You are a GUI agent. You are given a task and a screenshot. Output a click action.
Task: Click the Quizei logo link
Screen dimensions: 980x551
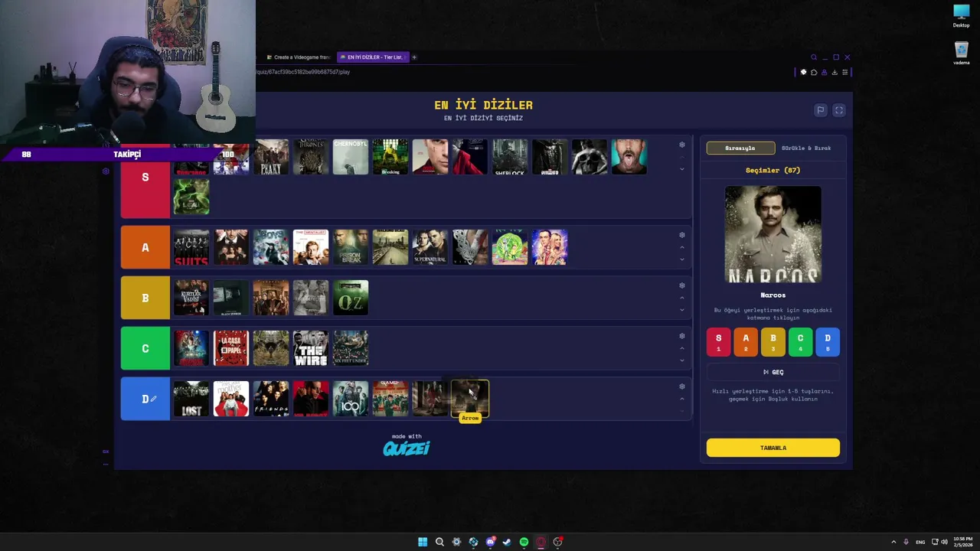point(407,448)
